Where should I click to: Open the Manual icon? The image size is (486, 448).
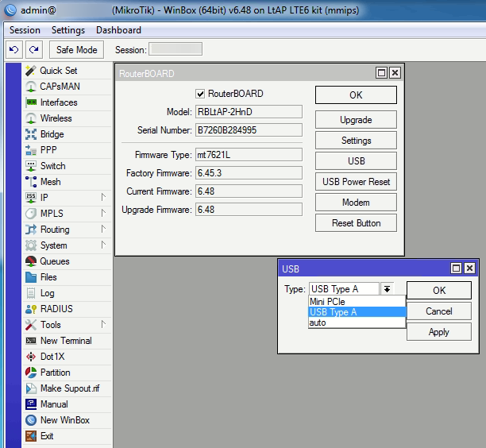pyautogui.click(x=31, y=404)
